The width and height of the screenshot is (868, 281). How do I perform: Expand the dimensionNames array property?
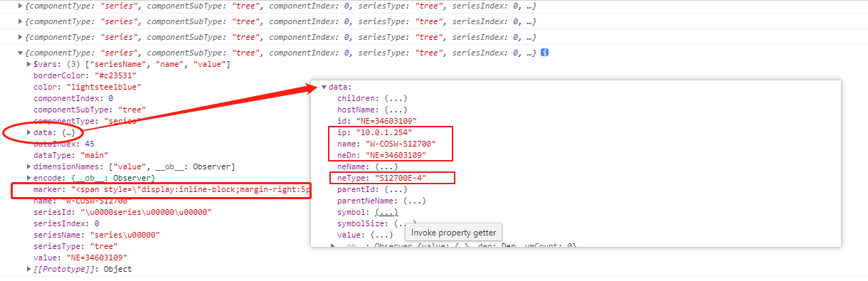[x=29, y=166]
